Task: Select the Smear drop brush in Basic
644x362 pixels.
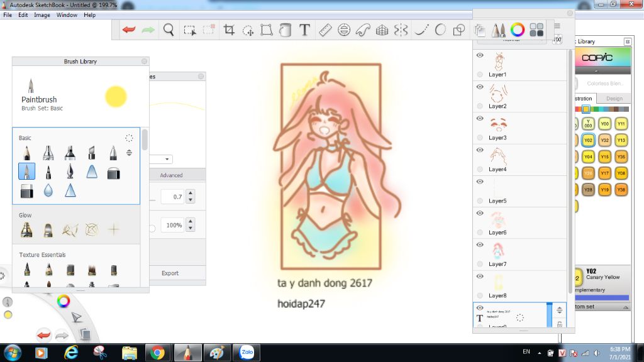Action: [48, 190]
